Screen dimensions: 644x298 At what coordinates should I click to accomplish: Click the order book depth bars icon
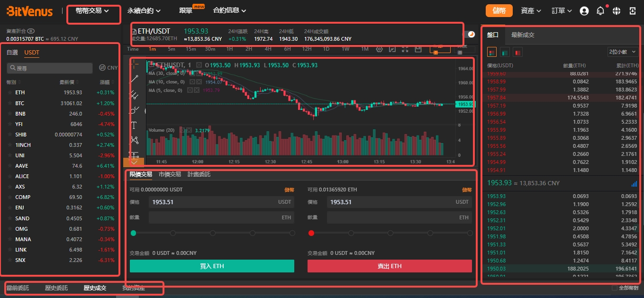[x=634, y=183]
